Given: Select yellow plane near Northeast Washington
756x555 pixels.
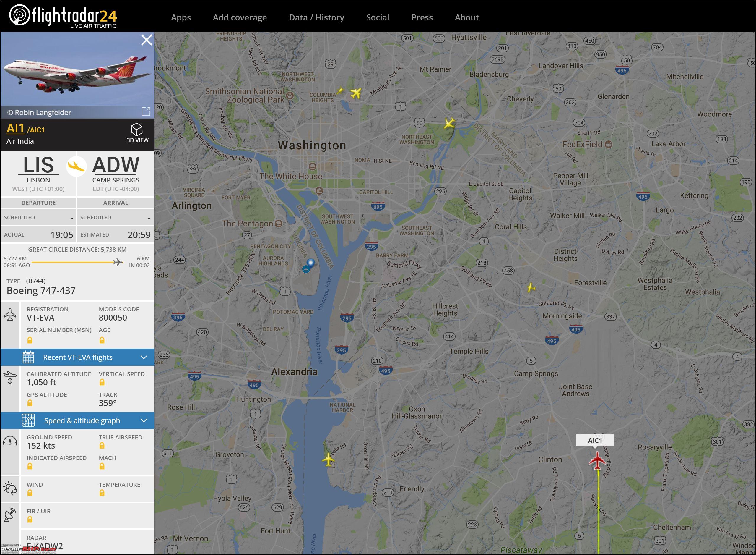Looking at the screenshot, I should (449, 123).
